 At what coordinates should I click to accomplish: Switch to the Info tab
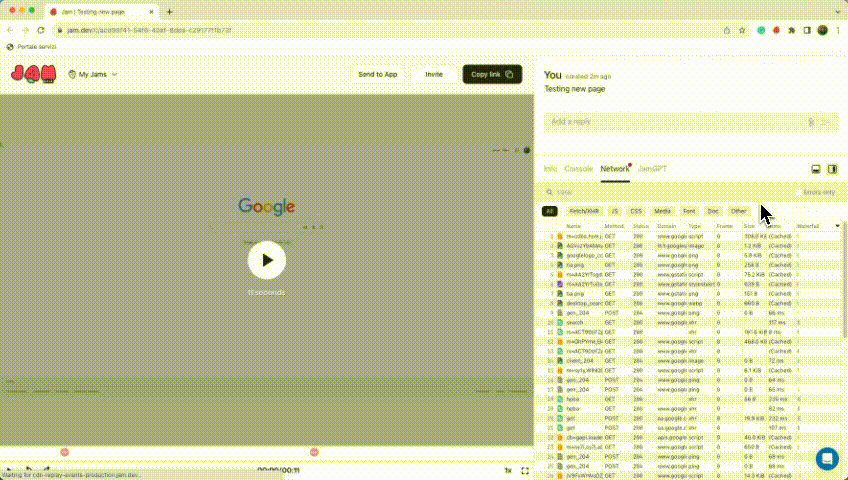pos(550,169)
